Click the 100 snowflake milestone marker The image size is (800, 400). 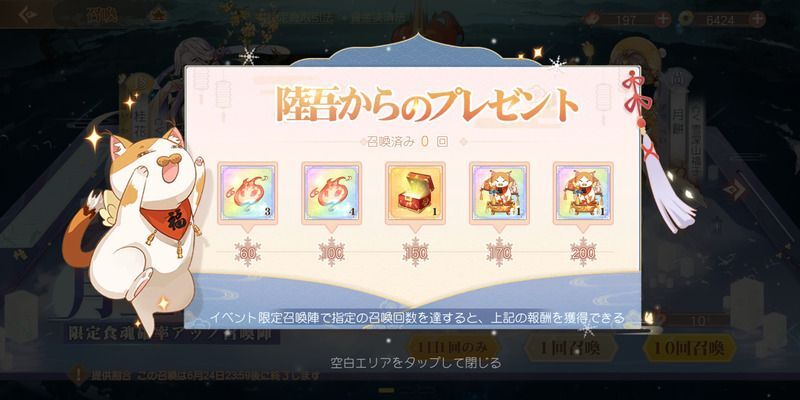(x=331, y=252)
